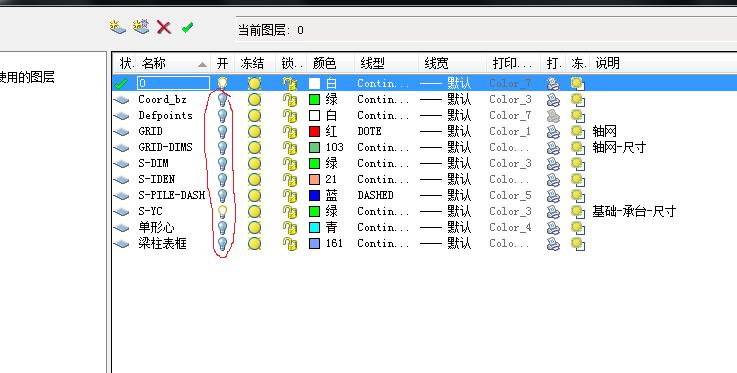This screenshot has height=373, width=737.
Task: Toggle plot printer icon for GRID
Action: pyautogui.click(x=553, y=132)
